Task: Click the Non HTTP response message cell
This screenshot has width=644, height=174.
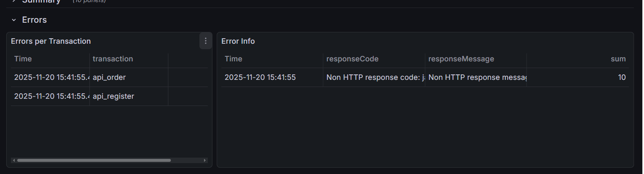Action: (x=476, y=77)
